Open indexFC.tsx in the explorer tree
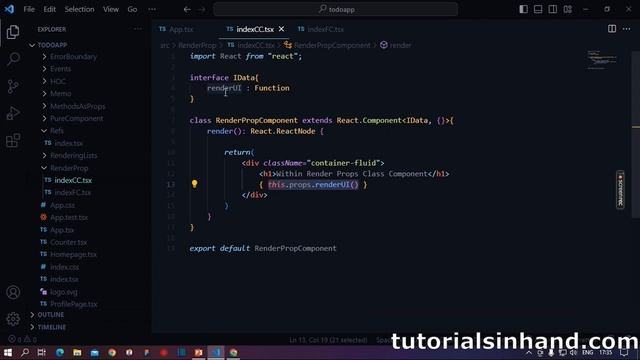 pos(73,192)
